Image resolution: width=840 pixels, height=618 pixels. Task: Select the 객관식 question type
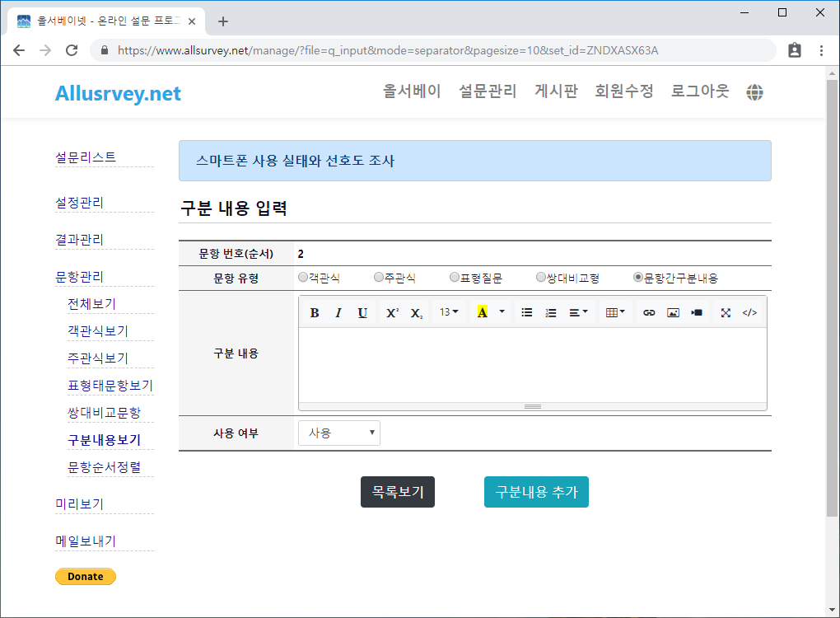pos(303,278)
